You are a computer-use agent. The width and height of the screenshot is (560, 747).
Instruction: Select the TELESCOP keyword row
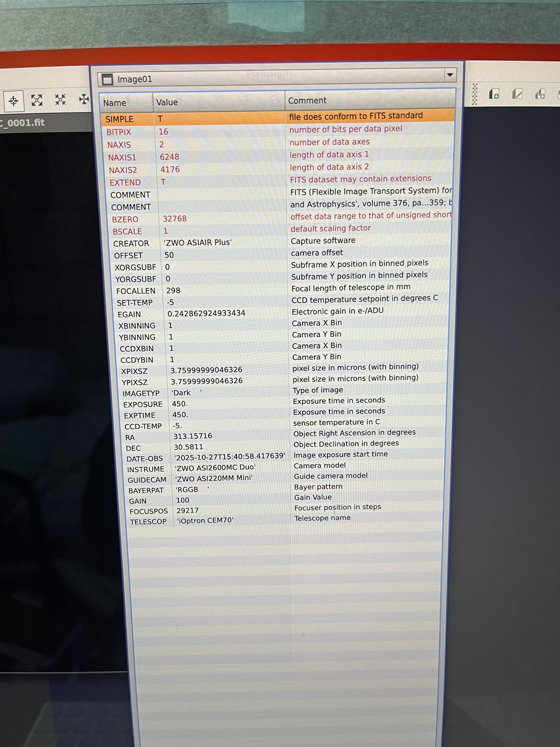(x=148, y=521)
